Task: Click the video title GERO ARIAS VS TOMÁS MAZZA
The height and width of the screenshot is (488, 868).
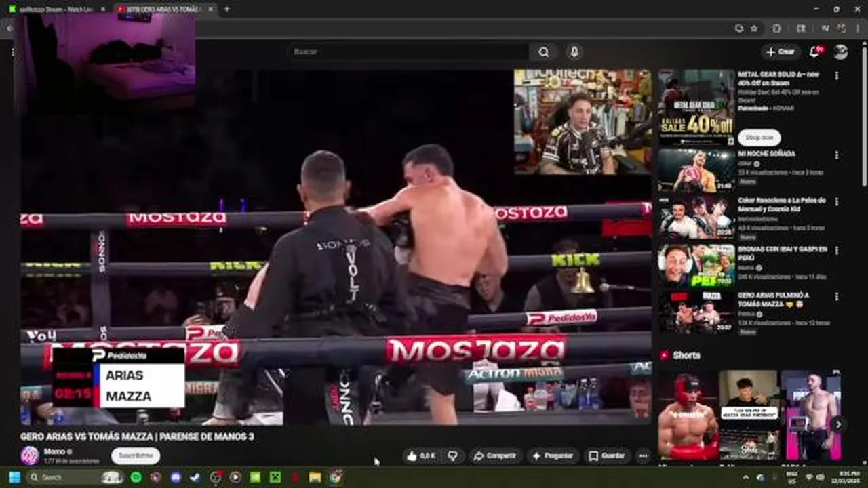Action: [137, 437]
